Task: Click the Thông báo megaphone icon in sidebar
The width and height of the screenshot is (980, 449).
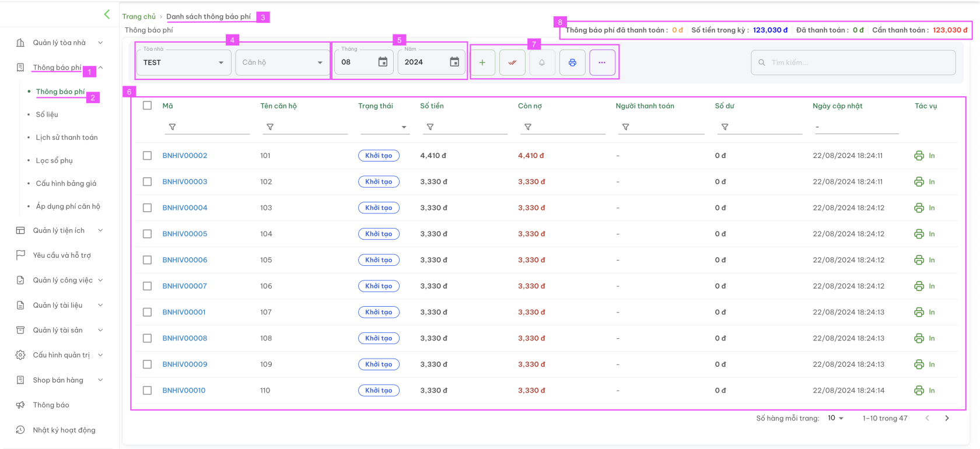Action: [20, 405]
